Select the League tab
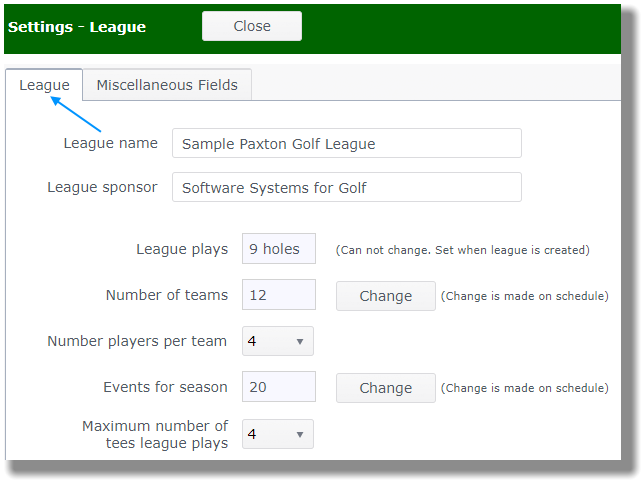The height and width of the screenshot is (486, 644). (x=44, y=85)
